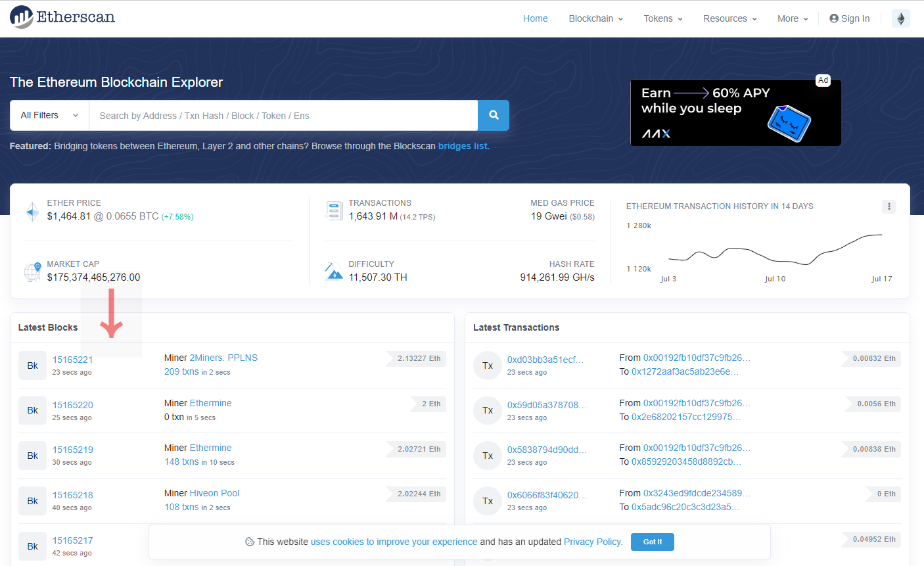Click the Bk icon for block 15165217
This screenshot has width=924, height=566.
coord(33,546)
